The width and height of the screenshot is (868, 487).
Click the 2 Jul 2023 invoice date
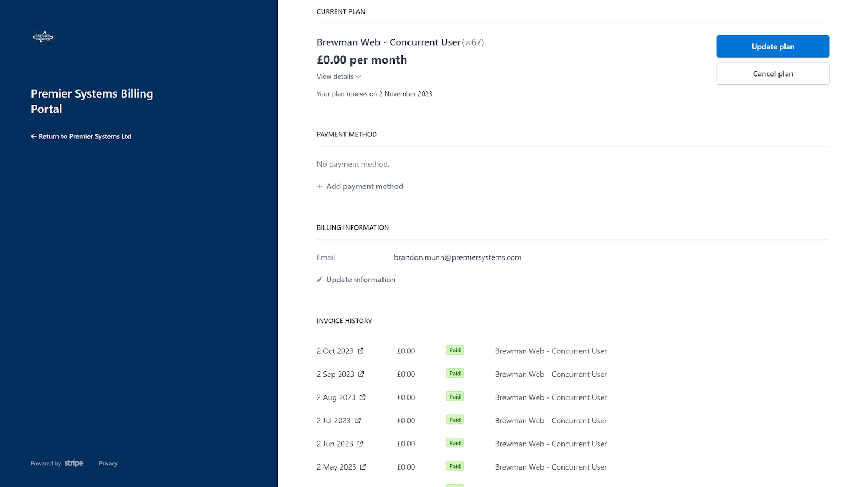click(x=334, y=421)
